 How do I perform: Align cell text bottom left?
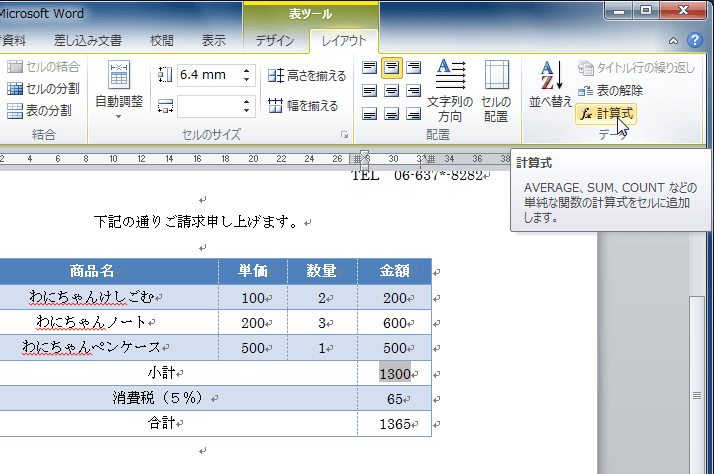[x=369, y=113]
